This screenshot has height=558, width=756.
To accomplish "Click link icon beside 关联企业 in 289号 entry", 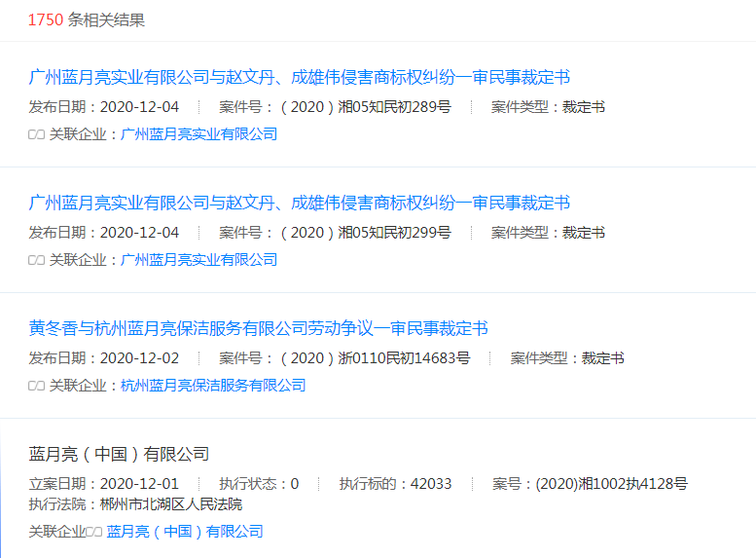I will (x=36, y=134).
